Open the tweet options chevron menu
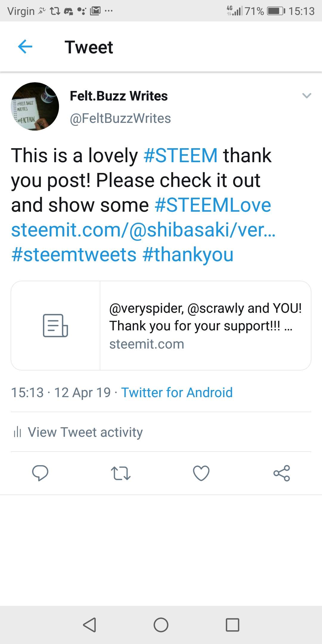Screen dimensions: 322x644 306,95
